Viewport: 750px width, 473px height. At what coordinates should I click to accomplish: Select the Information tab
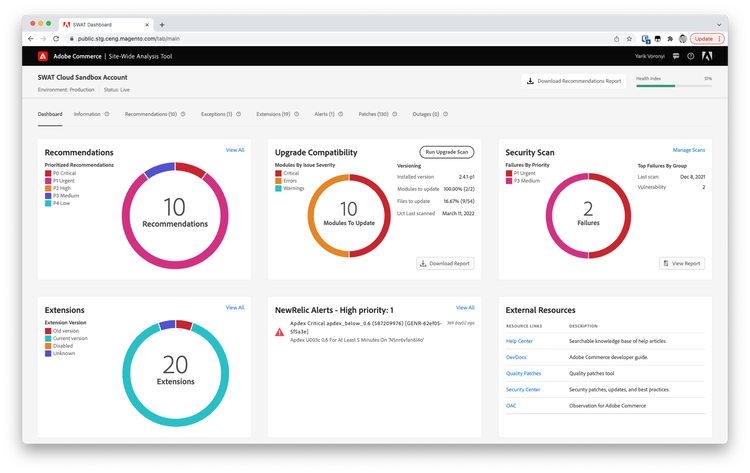pos(87,114)
